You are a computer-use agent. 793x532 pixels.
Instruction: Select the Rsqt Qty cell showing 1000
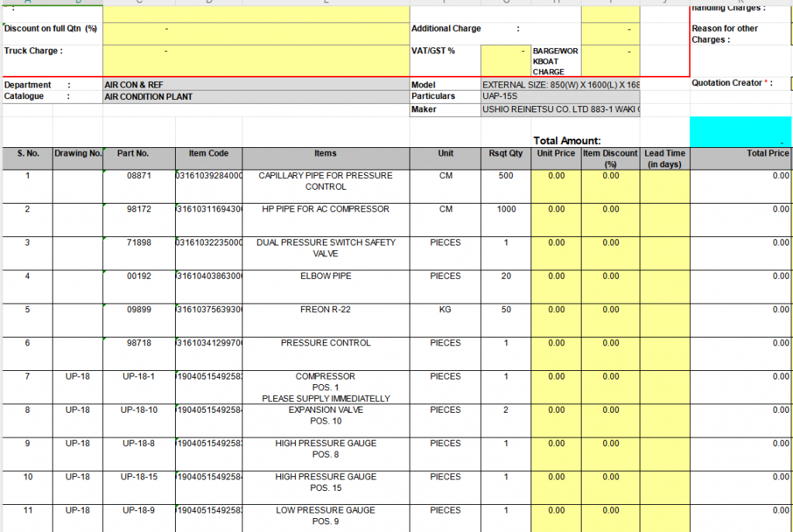[x=506, y=220]
